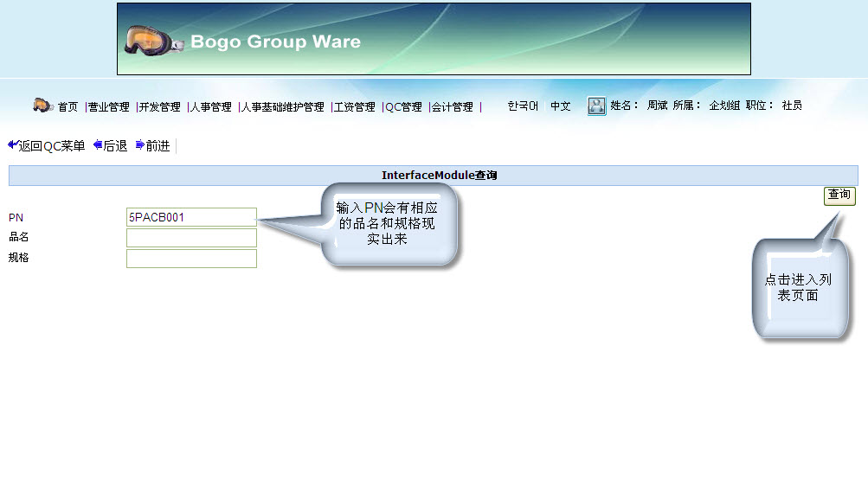The image size is (868, 493).
Task: Click the 规格 text field
Action: [x=191, y=259]
